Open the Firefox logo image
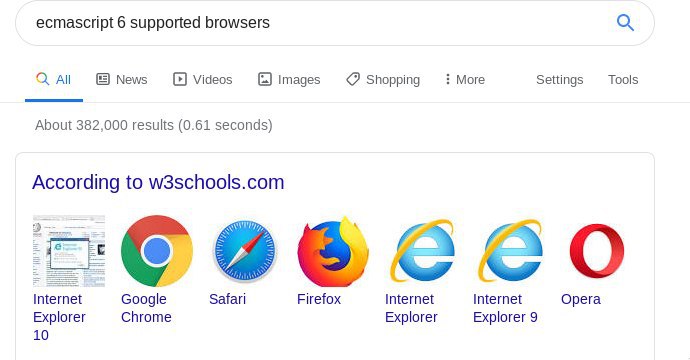Screen dimensions: 690x360 pos(333,251)
